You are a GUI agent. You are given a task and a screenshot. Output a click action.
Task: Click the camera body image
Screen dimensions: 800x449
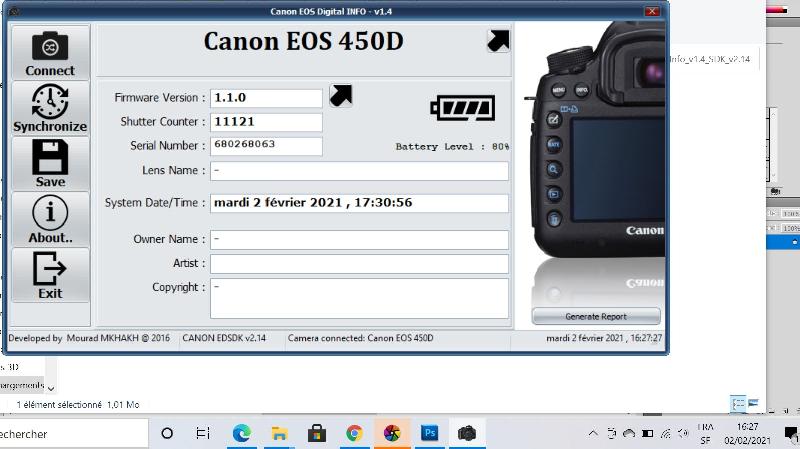(596, 138)
